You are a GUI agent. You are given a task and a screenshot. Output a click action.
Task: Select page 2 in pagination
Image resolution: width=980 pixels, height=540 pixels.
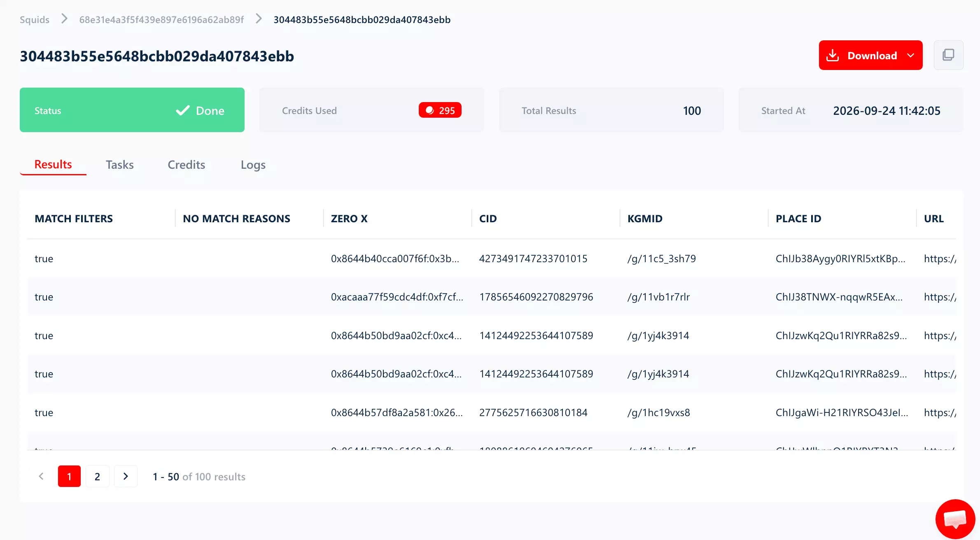coord(97,476)
